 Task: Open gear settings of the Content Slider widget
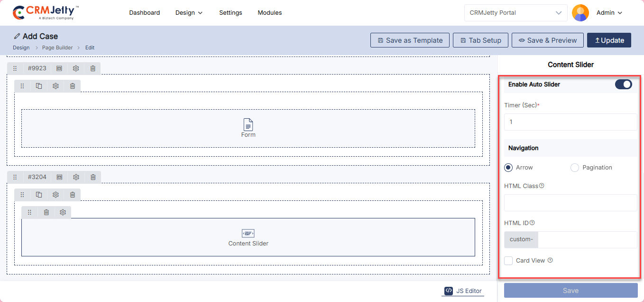click(63, 212)
